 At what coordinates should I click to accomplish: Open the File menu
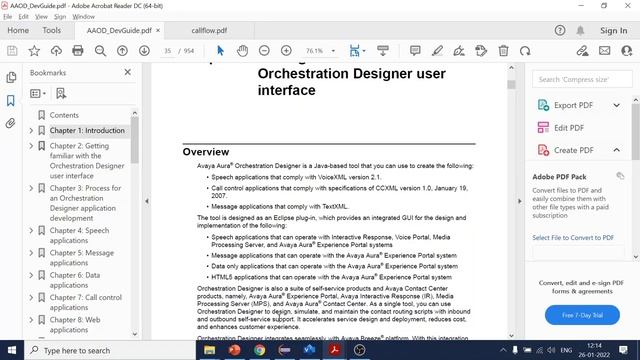click(7, 17)
